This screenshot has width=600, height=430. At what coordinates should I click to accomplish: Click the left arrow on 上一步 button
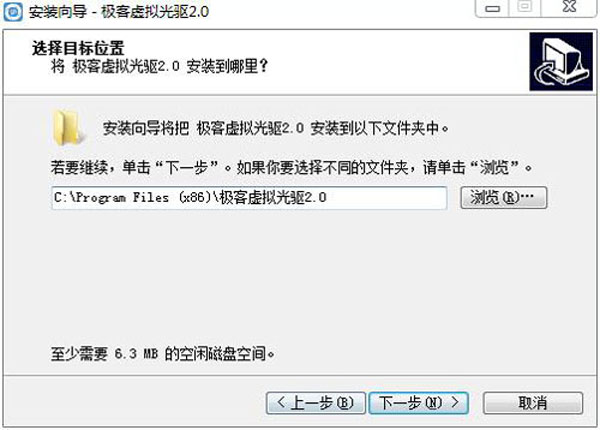click(x=281, y=402)
